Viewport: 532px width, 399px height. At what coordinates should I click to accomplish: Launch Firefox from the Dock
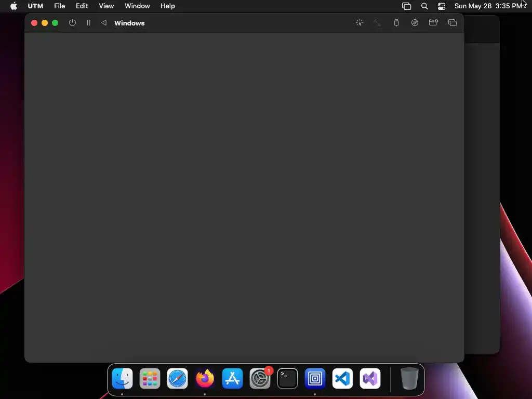(205, 378)
